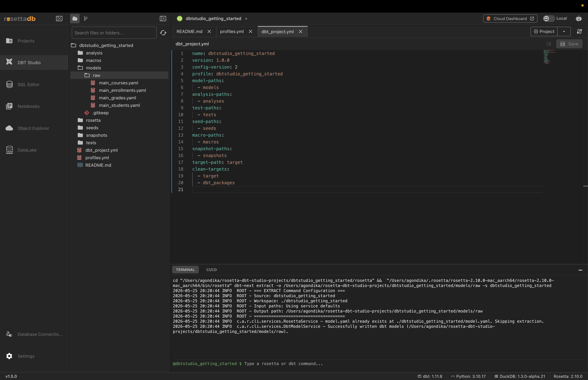This screenshot has width=588, height=380.
Task: Open the Project run options dropdown
Action: (x=564, y=32)
